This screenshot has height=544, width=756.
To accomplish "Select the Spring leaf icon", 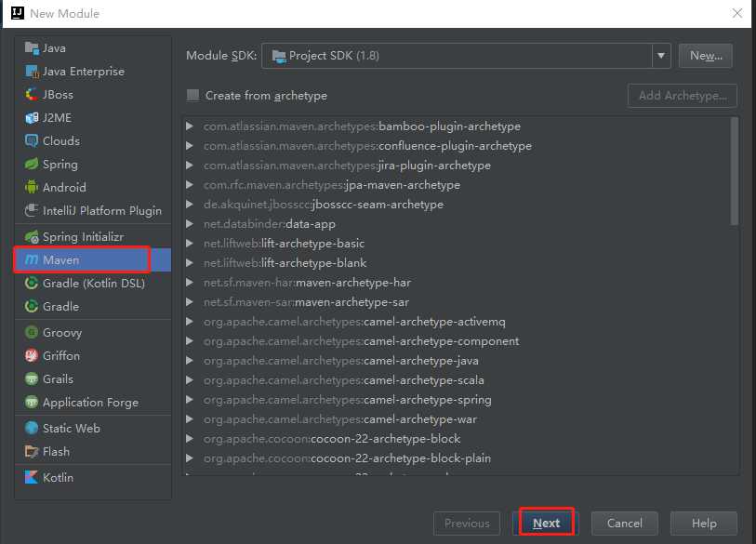I will [33, 165].
